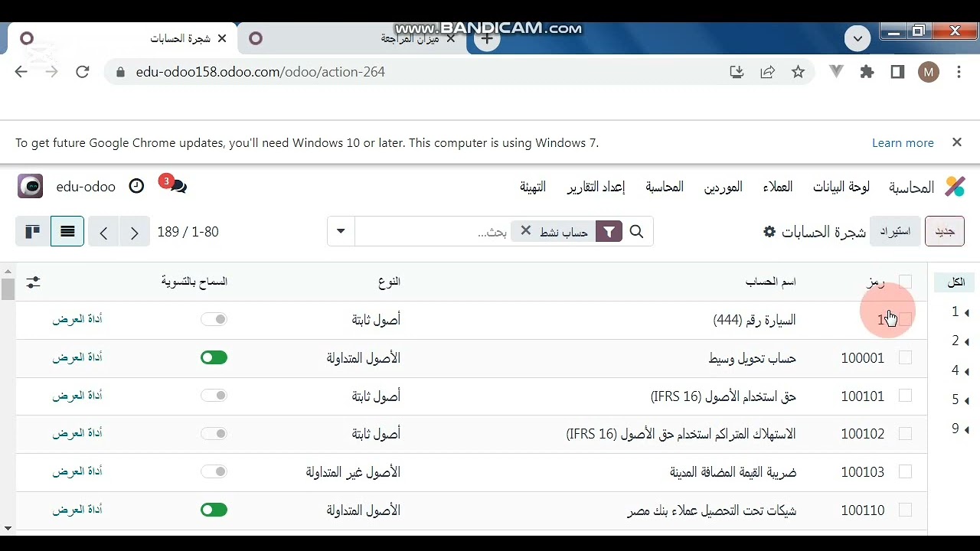Open the Chrome three-dot menu

959,72
